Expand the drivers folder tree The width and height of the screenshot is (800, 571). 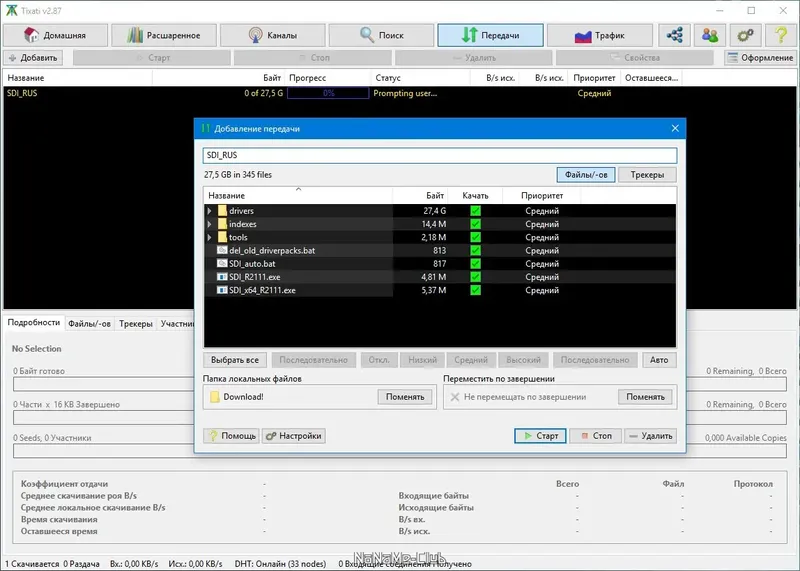pyautogui.click(x=209, y=211)
